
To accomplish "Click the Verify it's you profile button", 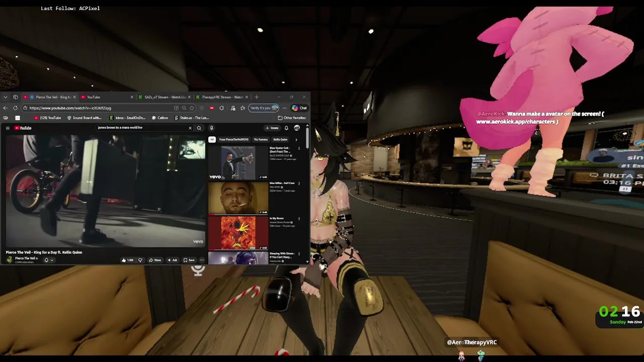I will coord(264,108).
